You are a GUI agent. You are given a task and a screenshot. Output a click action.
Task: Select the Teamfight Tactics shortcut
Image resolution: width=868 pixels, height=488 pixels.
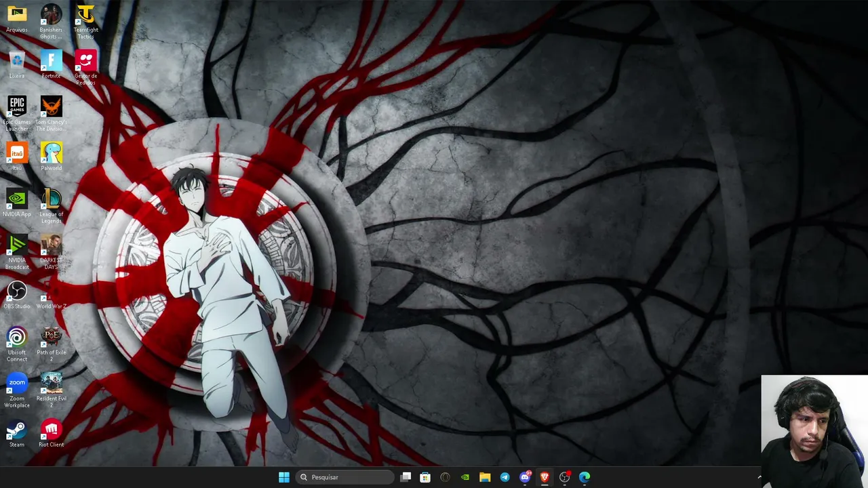point(85,22)
